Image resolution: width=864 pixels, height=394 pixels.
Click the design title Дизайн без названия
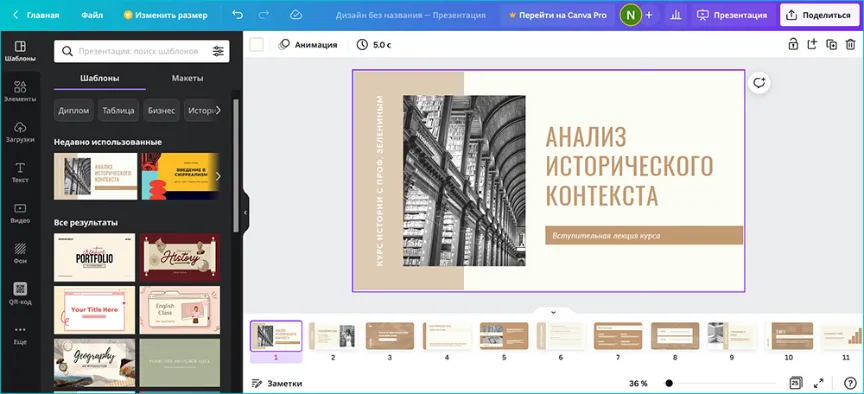[411, 15]
